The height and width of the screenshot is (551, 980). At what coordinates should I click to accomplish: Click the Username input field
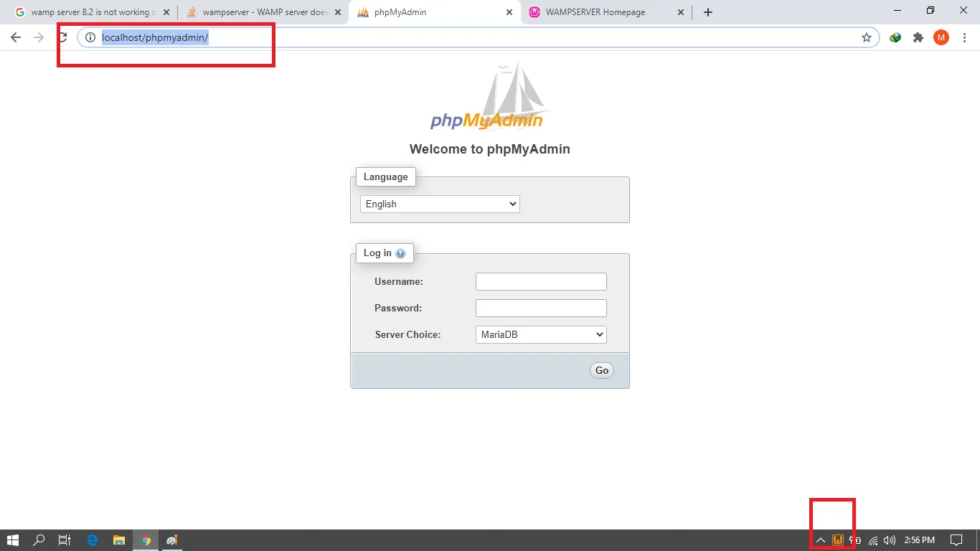541,281
